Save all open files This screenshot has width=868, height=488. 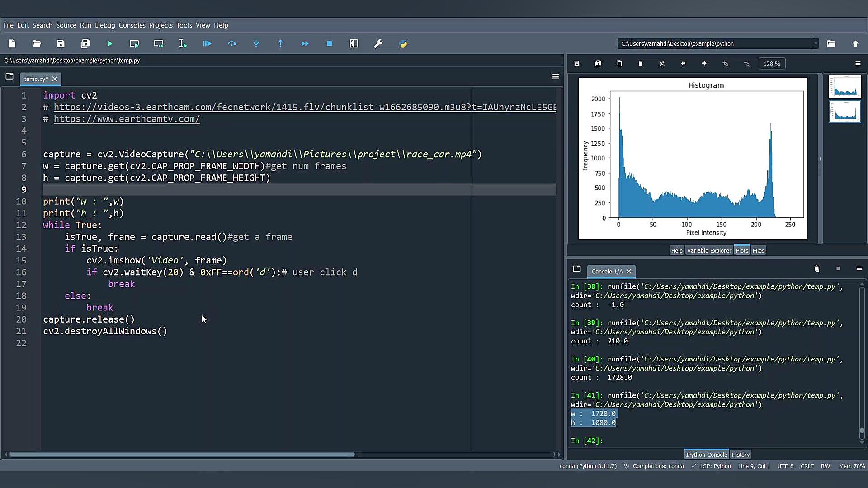pyautogui.click(x=85, y=44)
